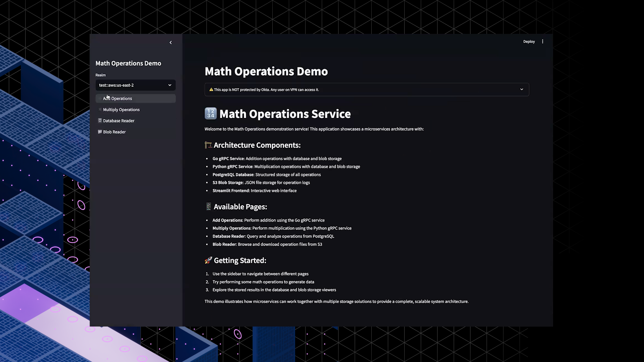
Task: Click the Math Operations Service heading
Action: pyautogui.click(x=285, y=114)
